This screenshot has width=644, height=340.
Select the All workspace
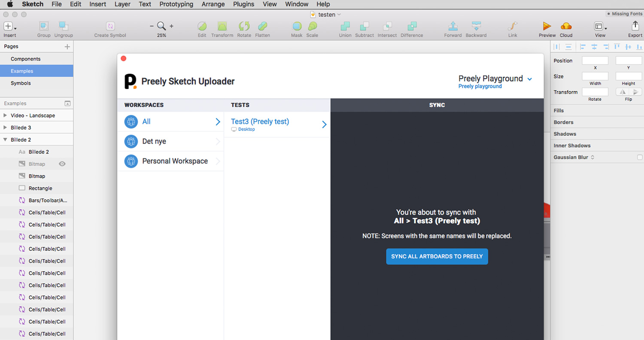coord(170,121)
